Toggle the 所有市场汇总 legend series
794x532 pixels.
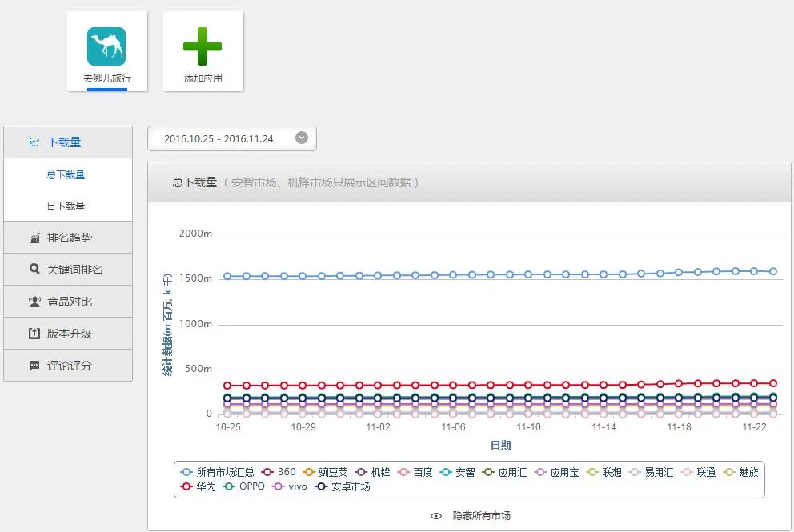217,472
